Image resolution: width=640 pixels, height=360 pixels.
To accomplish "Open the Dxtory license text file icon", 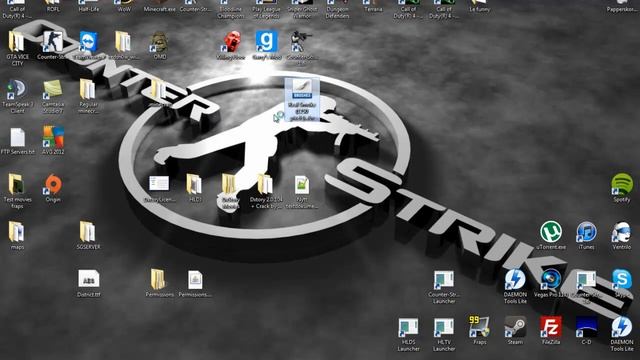I will 159,184.
